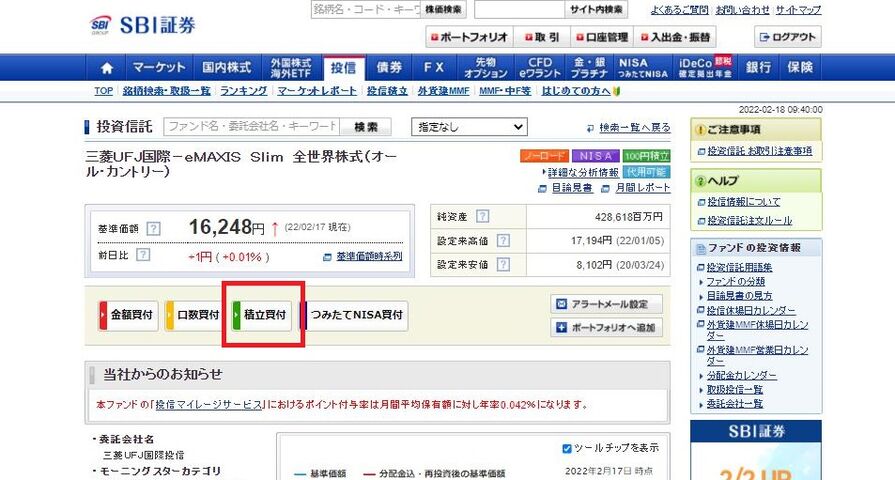Toggle ツールチップを表示 checkbox
The image size is (895, 480).
click(x=567, y=449)
